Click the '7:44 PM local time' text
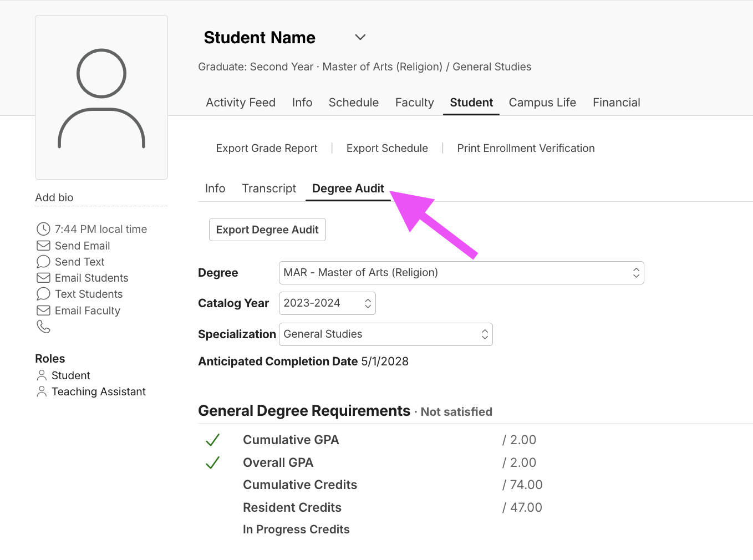753x560 pixels. (x=101, y=229)
